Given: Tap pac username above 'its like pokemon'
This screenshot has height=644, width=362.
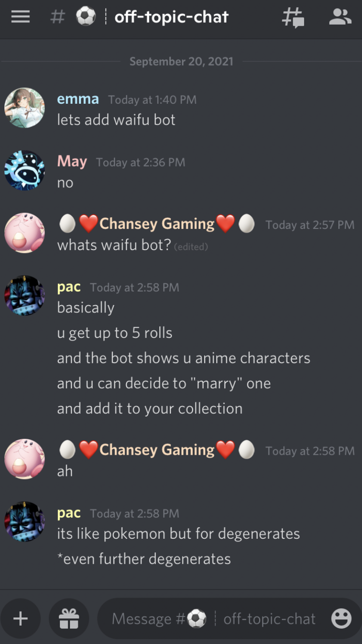Looking at the screenshot, I should pyautogui.click(x=69, y=513).
